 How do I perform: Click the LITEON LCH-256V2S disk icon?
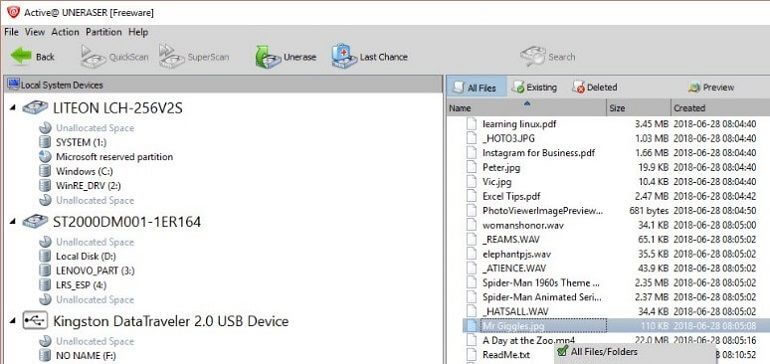(35, 108)
